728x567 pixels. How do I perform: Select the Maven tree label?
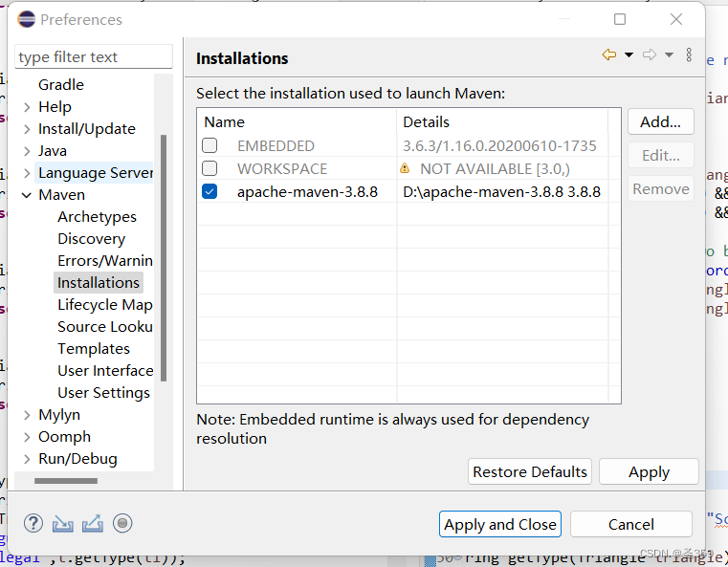coord(62,195)
